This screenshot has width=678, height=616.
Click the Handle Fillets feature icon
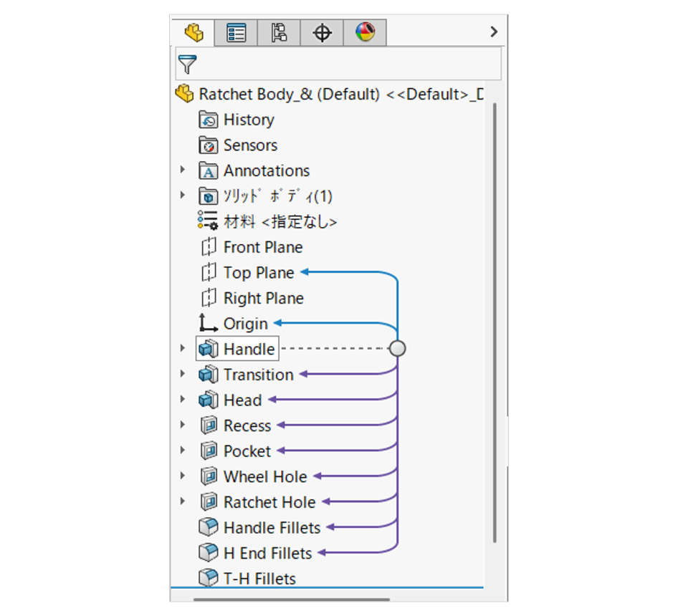point(208,528)
